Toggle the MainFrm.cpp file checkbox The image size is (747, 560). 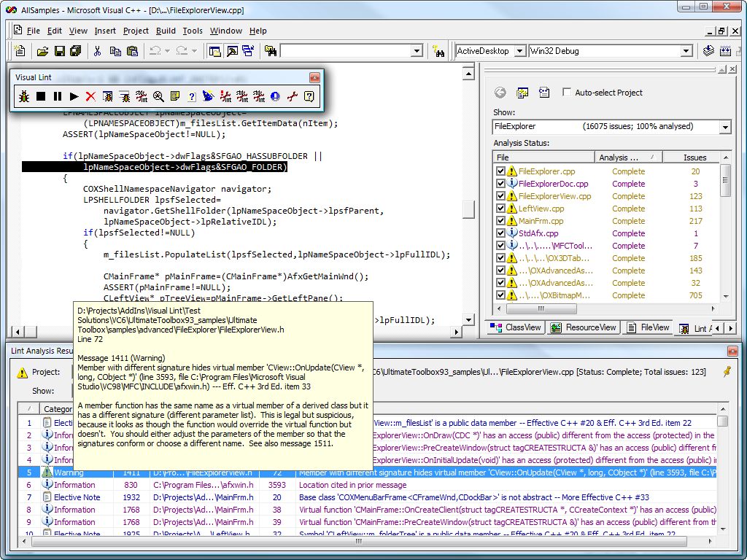(x=500, y=221)
